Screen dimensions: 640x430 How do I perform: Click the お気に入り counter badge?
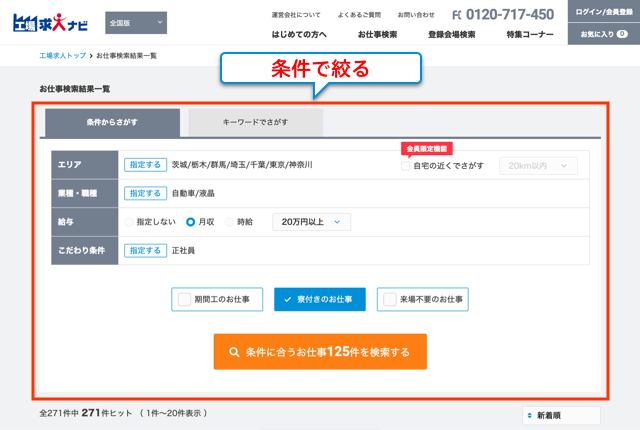click(x=622, y=35)
